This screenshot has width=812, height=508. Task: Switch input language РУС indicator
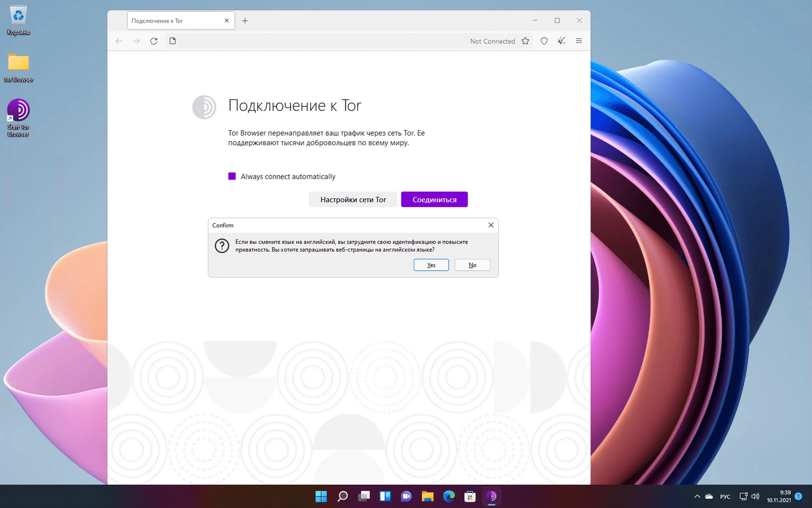[x=725, y=497]
